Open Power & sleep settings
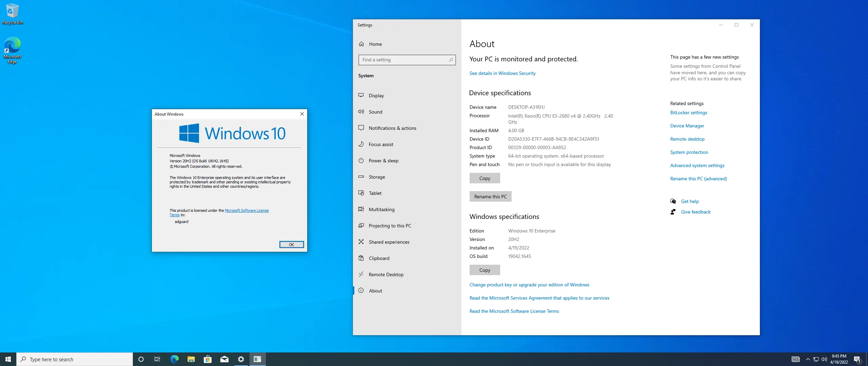This screenshot has width=868, height=366. 383,161
